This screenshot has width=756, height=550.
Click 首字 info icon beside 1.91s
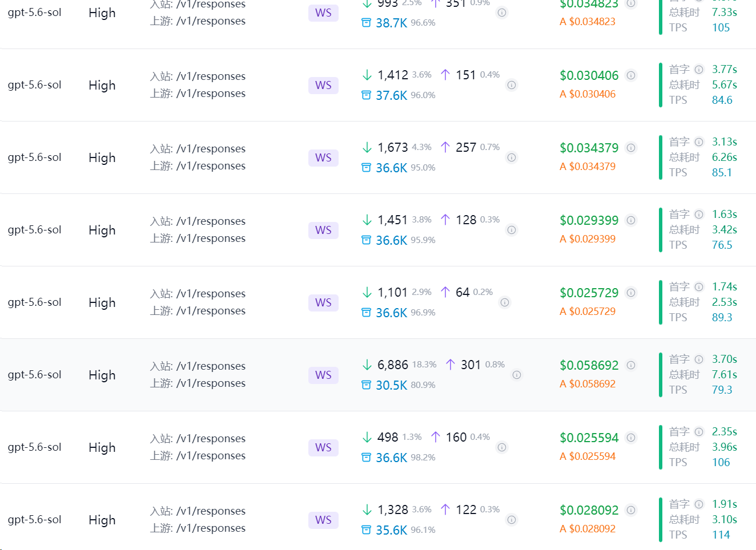click(x=699, y=504)
